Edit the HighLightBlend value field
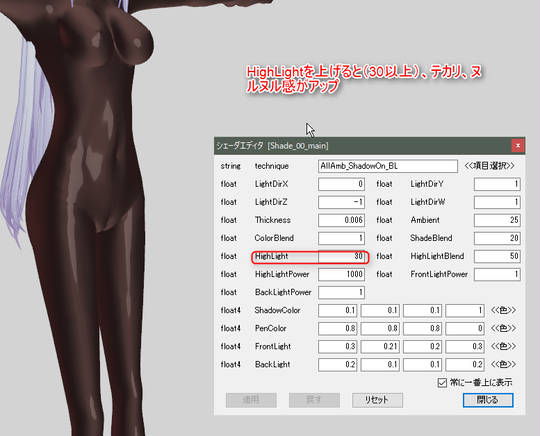The width and height of the screenshot is (540, 436). pyautogui.click(x=497, y=256)
